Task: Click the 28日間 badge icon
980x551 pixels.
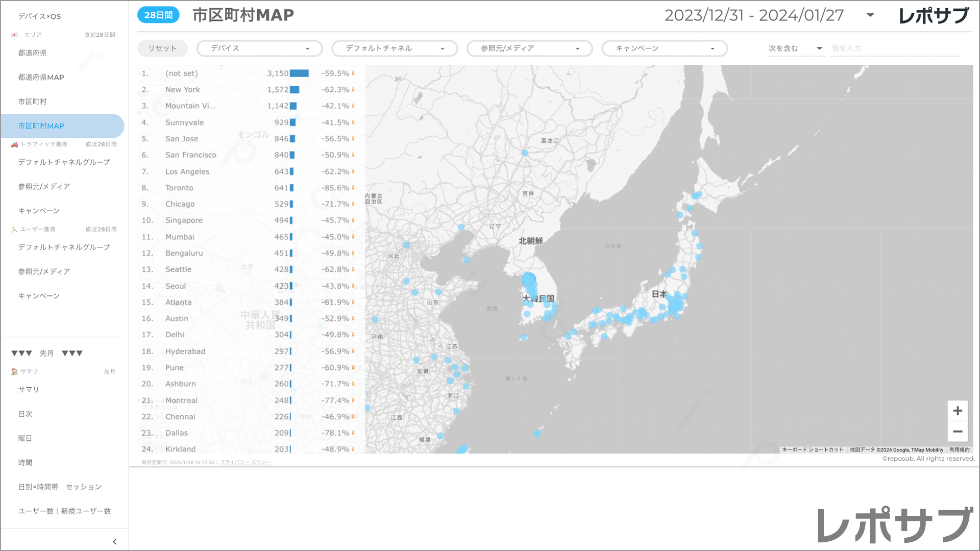Action: coord(158,15)
